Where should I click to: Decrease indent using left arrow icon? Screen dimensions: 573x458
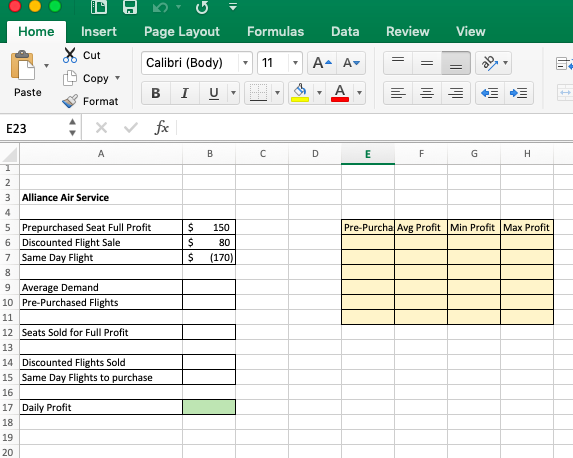[x=490, y=93]
